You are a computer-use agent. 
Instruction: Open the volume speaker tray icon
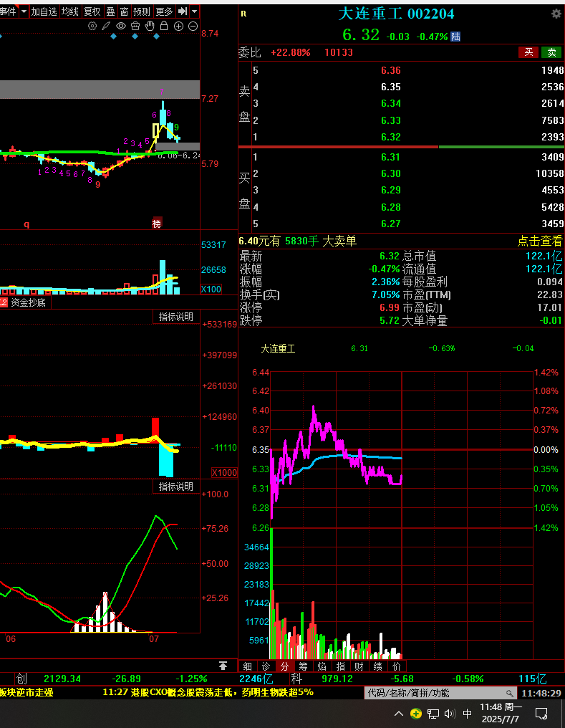pos(450,714)
